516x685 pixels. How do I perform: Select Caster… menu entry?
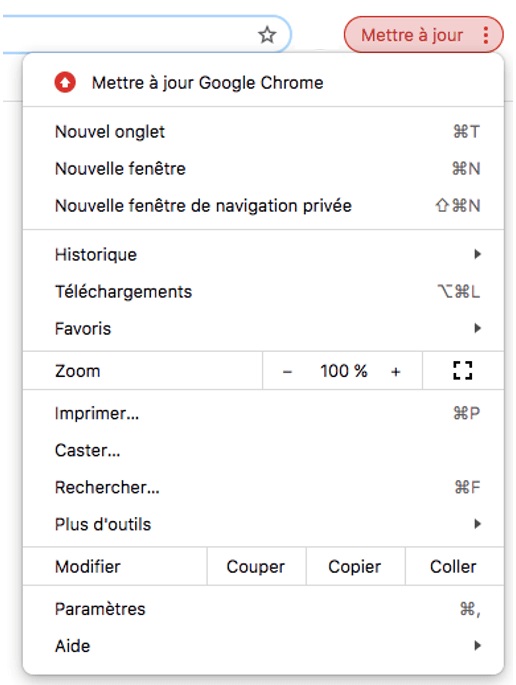(263, 450)
